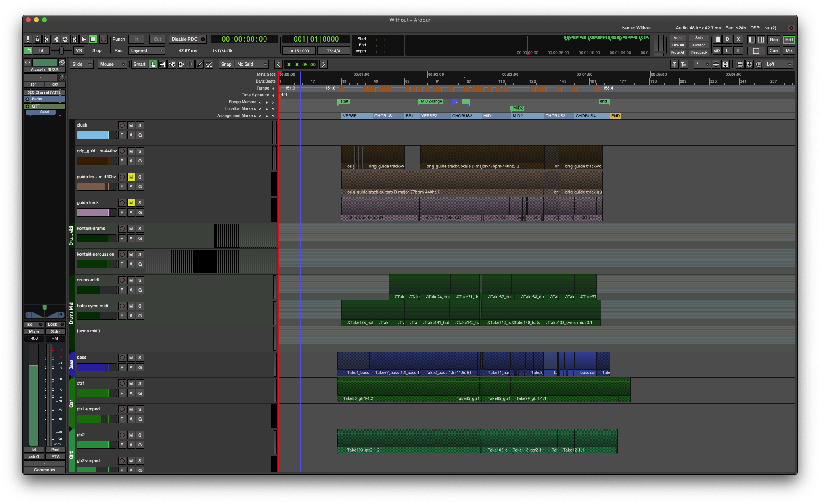Select the Cut (scissors) tool
820x504 pixels.
172,64
